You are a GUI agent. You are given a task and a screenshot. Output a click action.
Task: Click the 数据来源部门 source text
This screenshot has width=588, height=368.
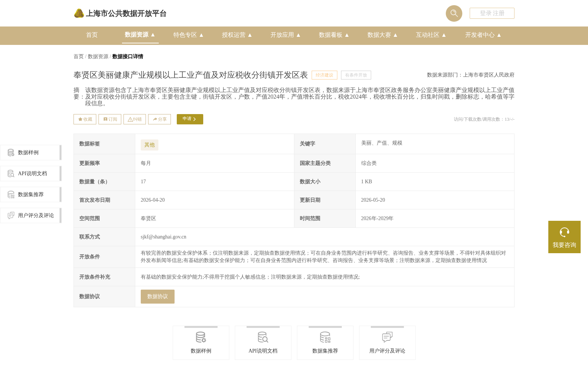471,75
